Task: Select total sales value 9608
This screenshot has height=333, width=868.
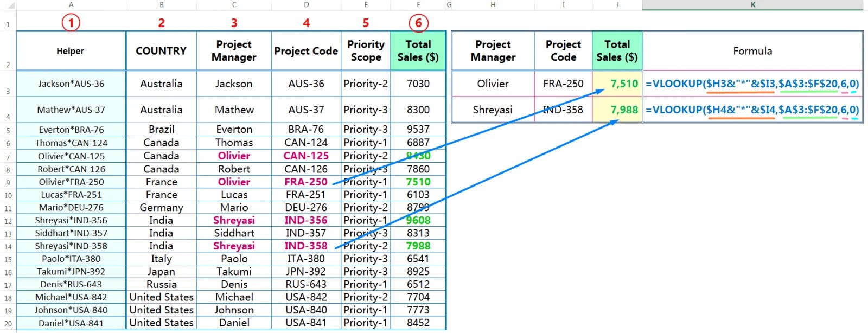Action: [x=418, y=221]
